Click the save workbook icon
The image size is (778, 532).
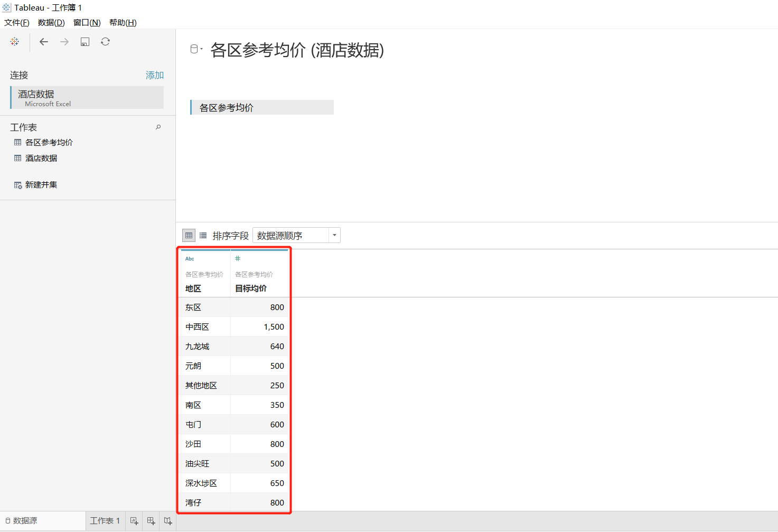click(85, 42)
